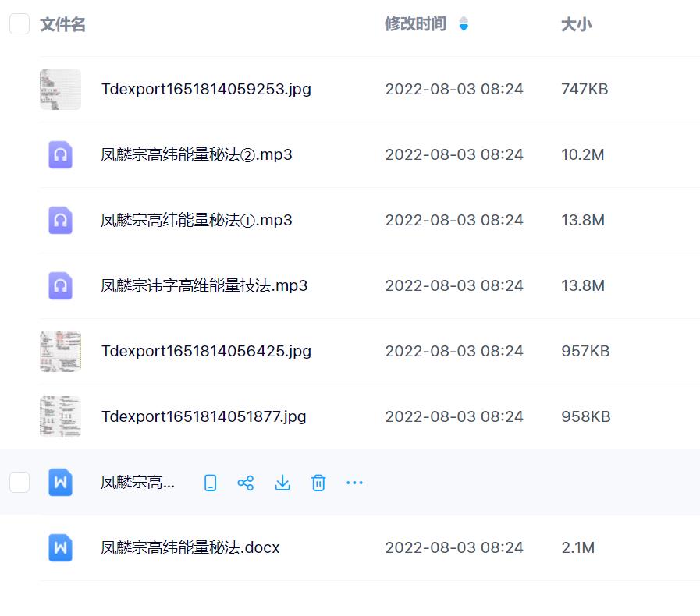This screenshot has width=700, height=616.
Task: Sort list by 大小 column header
Action: pos(576,24)
